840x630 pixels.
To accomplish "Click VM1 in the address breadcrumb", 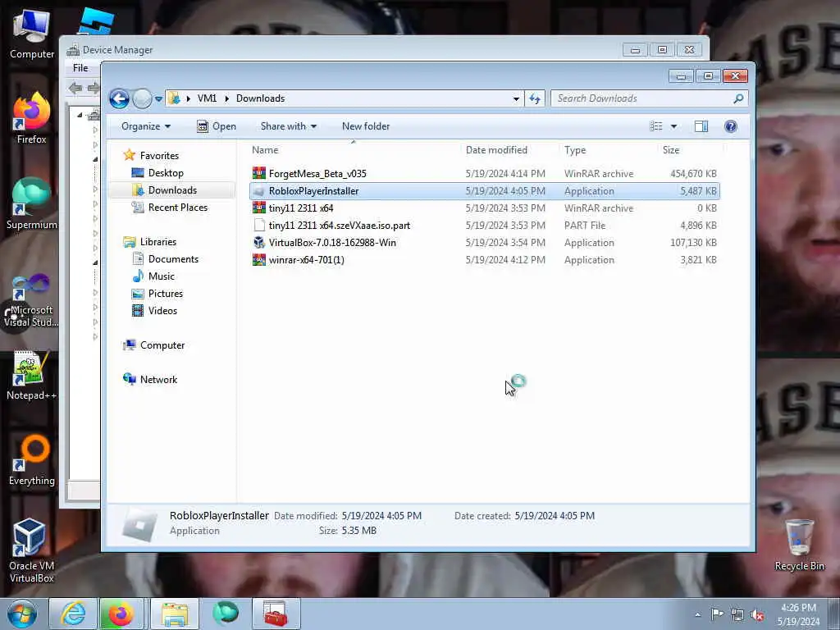I will 207,98.
